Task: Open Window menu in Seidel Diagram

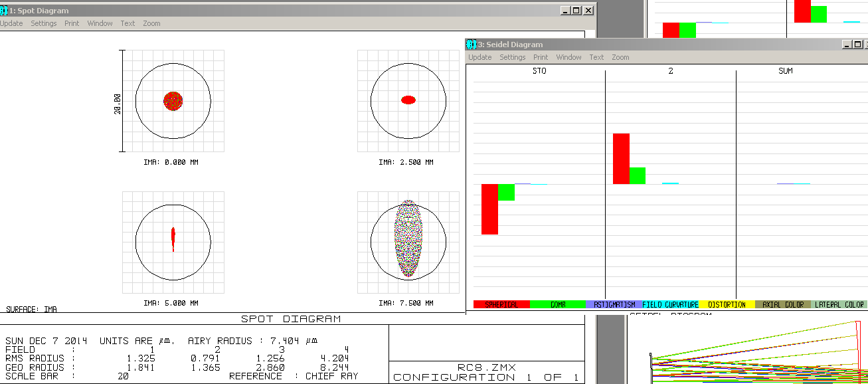Action: (568, 57)
